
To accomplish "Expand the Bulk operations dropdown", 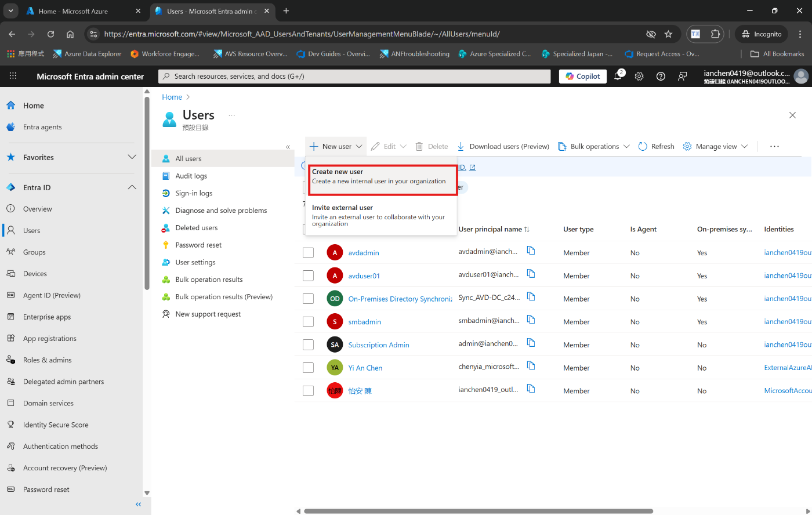I will click(593, 147).
